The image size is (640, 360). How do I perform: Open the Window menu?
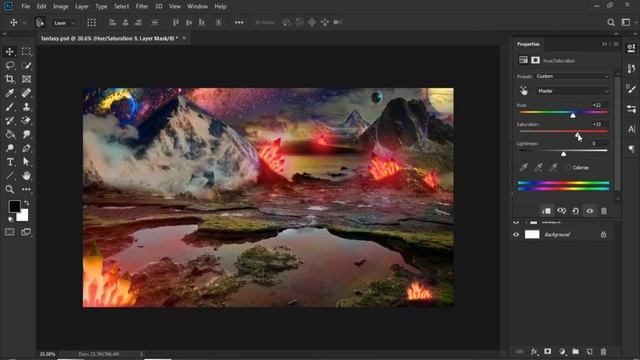click(x=198, y=7)
